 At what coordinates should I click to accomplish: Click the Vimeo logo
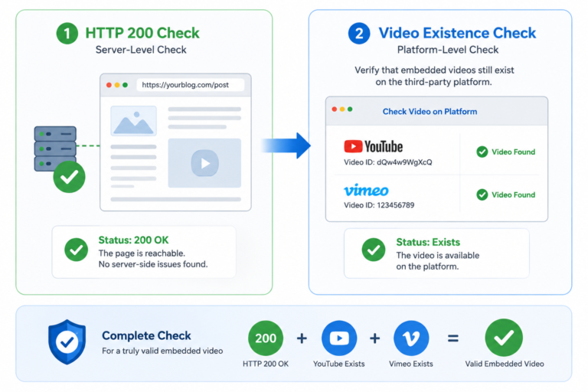pos(367,190)
